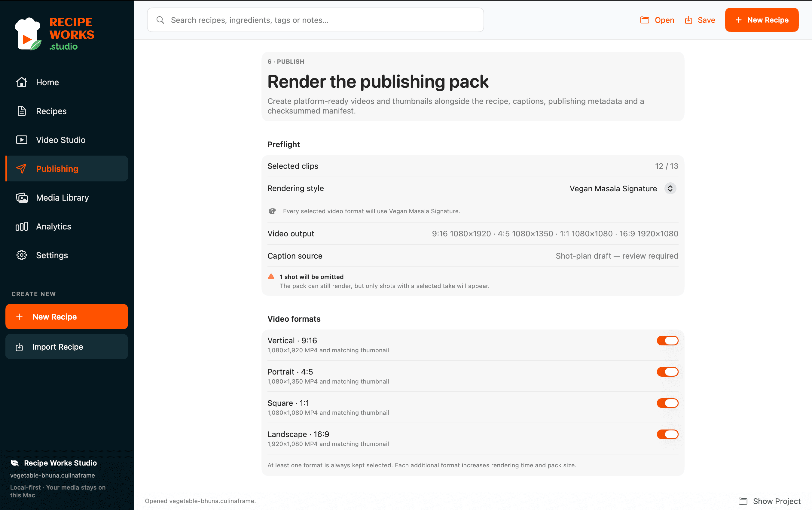
Task: Click the palette icon beside rendering style note
Action: coord(272,211)
